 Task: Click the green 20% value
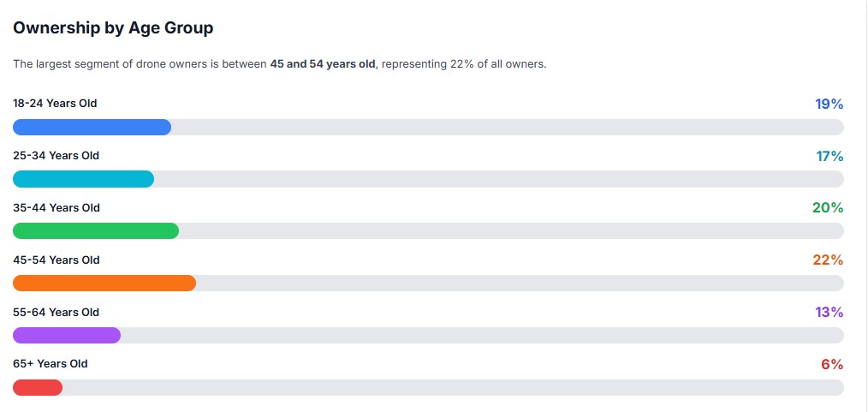[x=828, y=208]
